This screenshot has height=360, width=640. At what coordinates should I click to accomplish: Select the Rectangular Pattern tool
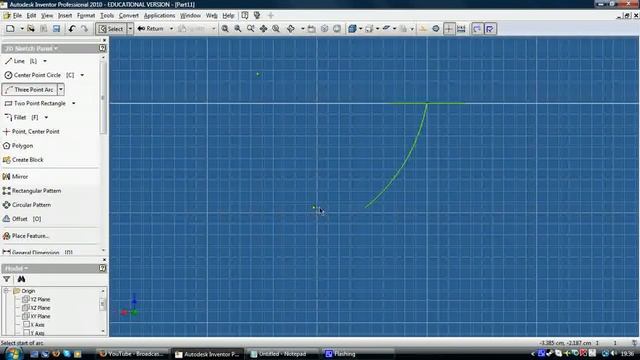32,191
